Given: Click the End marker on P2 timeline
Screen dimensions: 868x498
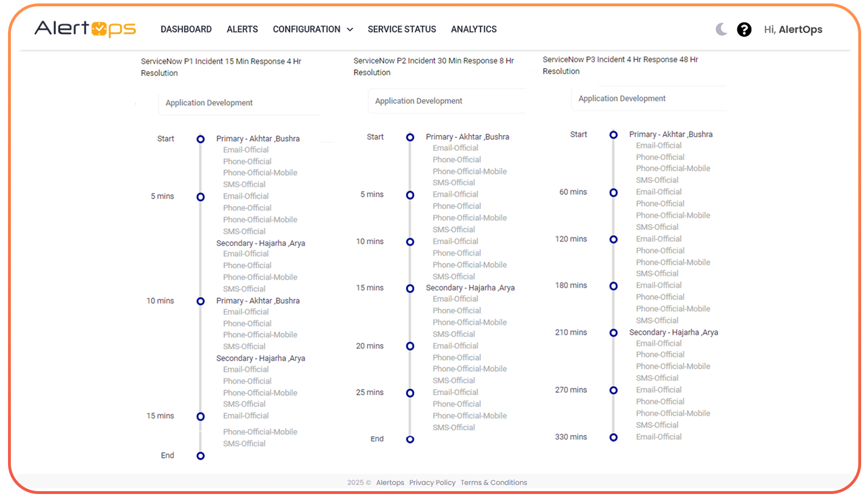Looking at the screenshot, I should 410,439.
